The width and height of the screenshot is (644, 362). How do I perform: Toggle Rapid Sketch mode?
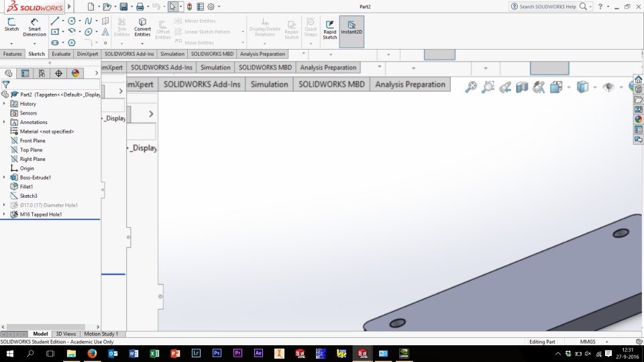point(330,29)
